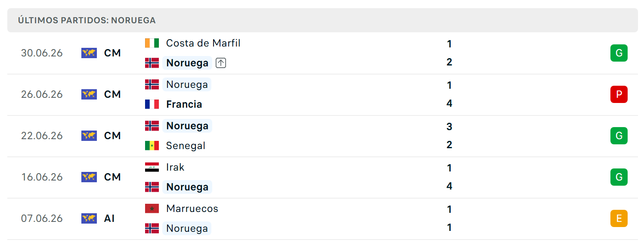Click the Senegal flag icon
Viewport: 644px width, 246px height.
pos(152,146)
